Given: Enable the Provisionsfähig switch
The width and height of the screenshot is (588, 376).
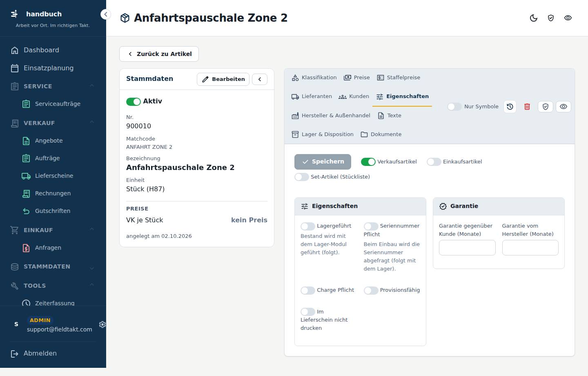Looking at the screenshot, I should click(x=371, y=291).
